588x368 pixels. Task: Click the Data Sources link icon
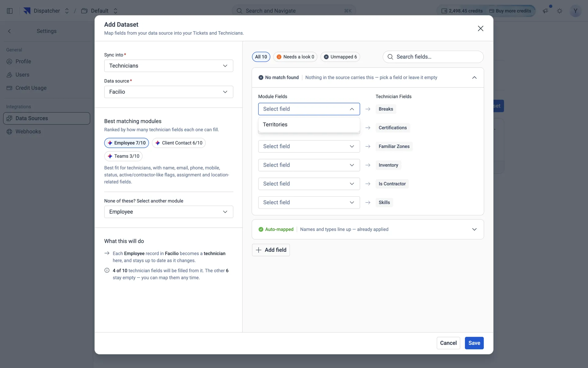click(x=9, y=118)
